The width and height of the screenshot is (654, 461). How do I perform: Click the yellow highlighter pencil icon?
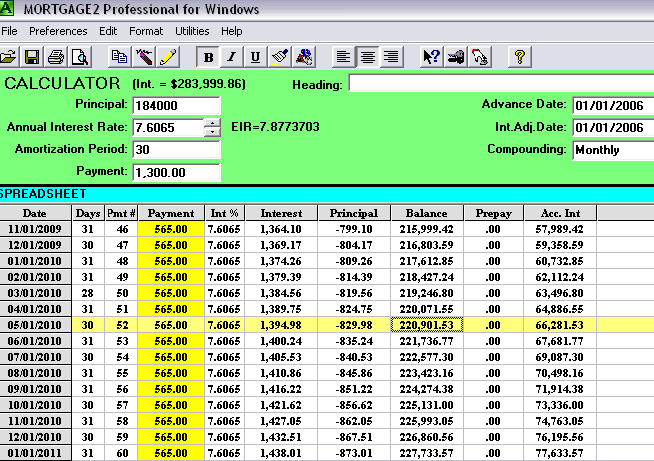pyautogui.click(x=168, y=57)
